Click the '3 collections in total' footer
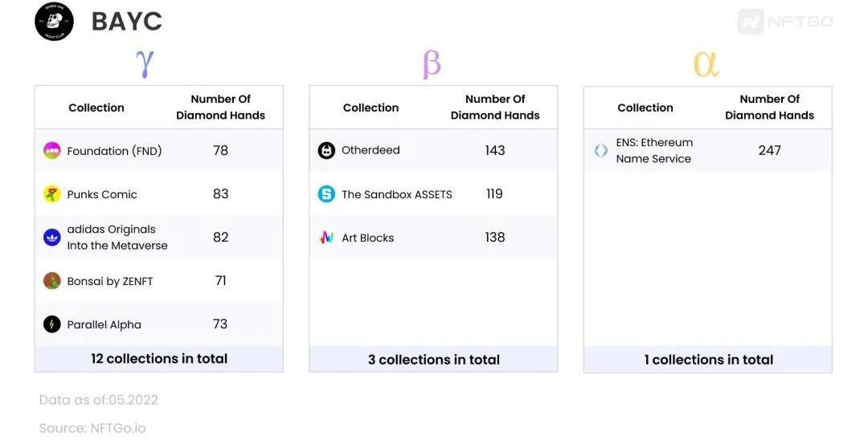Screen dimensions: 868x440 433,360
